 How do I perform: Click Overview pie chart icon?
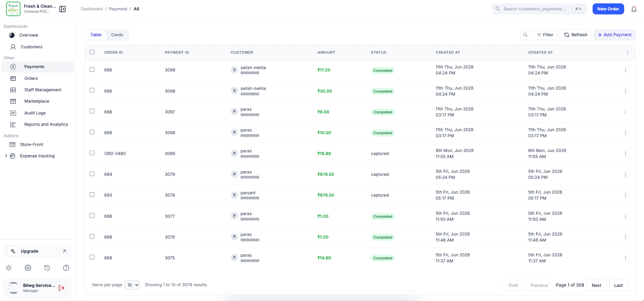(12, 35)
